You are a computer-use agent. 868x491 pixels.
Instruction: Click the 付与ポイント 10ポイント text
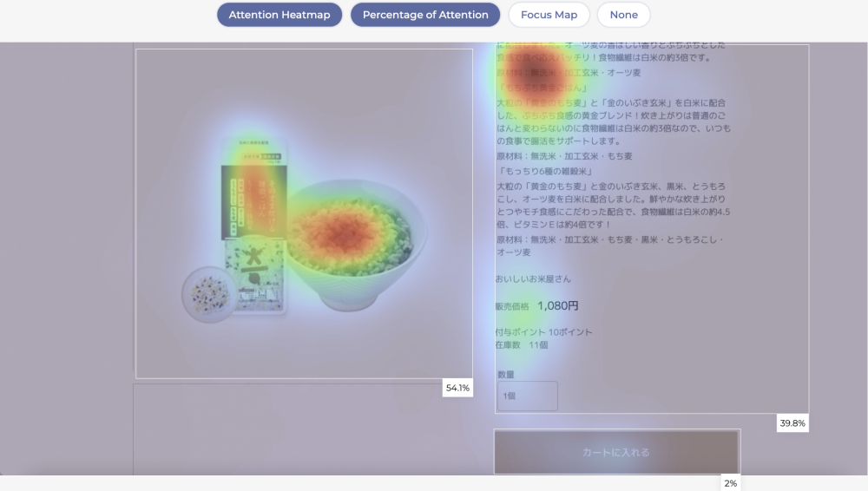click(x=543, y=332)
